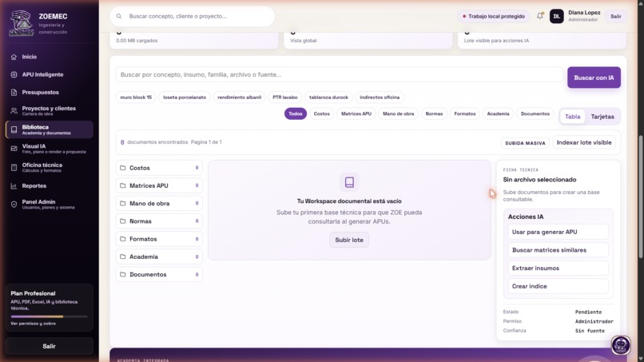Filter by the Costos chip
Viewport: 644px width, 362px height.
(x=321, y=113)
